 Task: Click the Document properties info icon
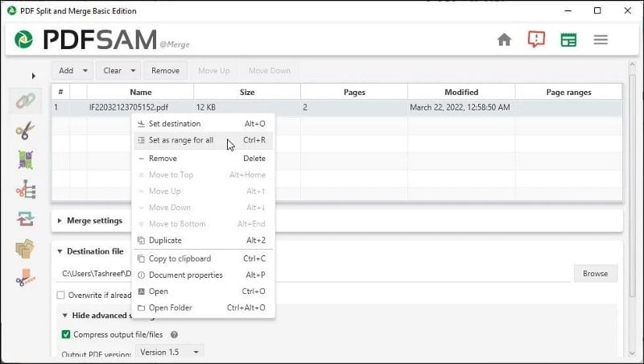141,275
